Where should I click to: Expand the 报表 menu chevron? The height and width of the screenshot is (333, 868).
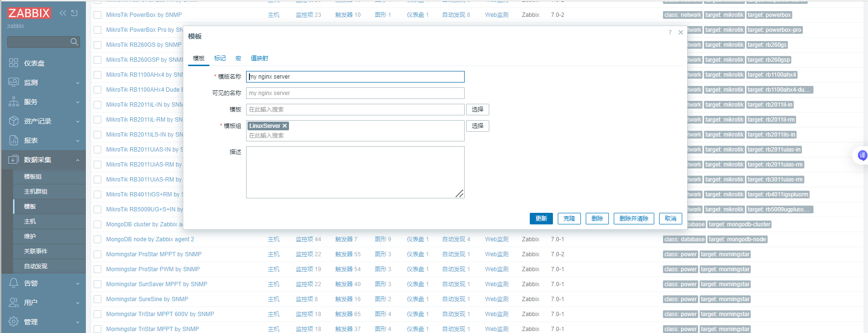click(78, 141)
